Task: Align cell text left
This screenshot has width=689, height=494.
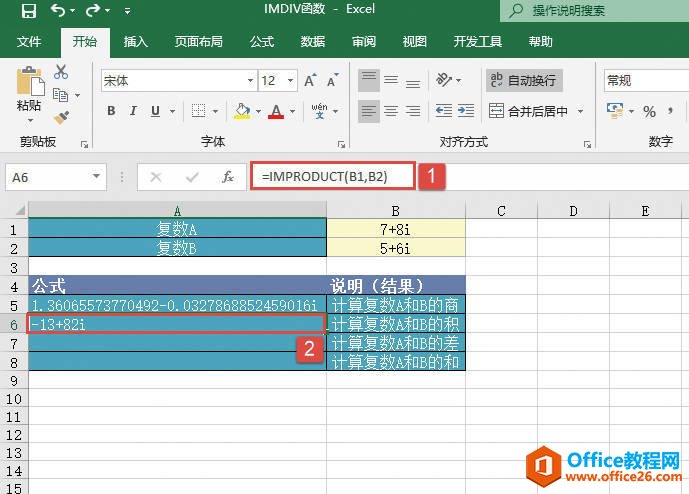Action: coord(369,111)
